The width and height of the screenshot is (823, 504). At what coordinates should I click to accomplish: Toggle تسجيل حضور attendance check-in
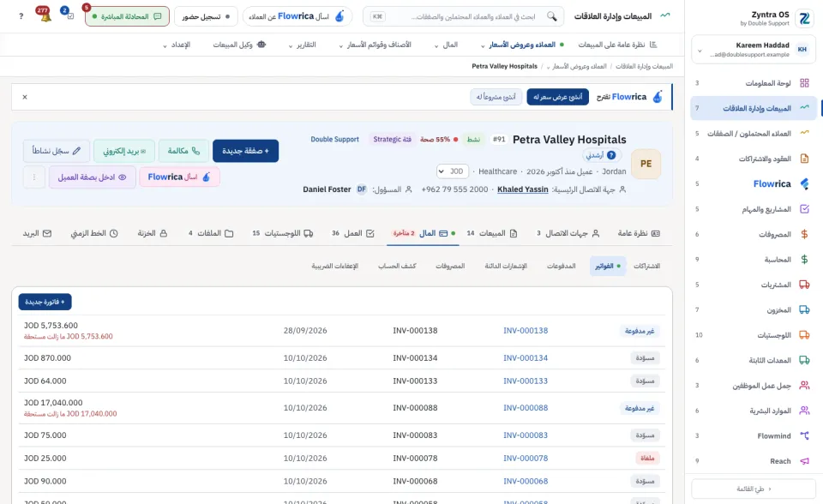(x=206, y=16)
